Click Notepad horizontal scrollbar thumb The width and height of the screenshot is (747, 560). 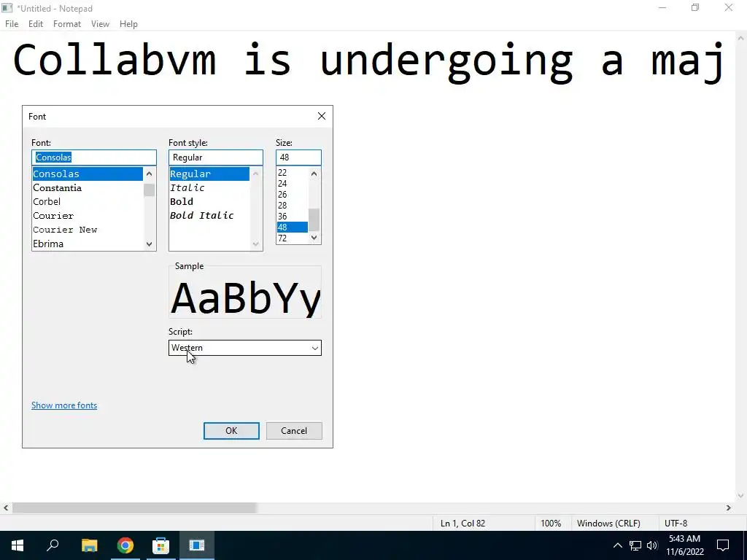click(x=134, y=508)
